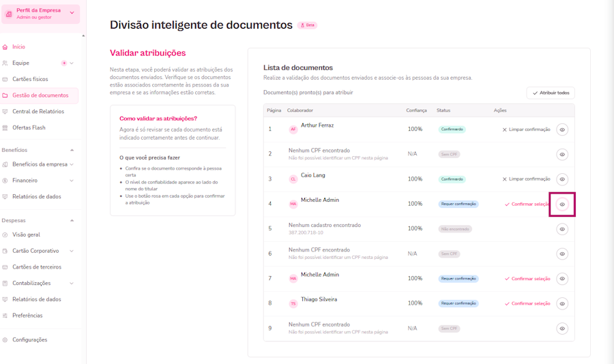Click the home icon beside Início

tap(5, 47)
